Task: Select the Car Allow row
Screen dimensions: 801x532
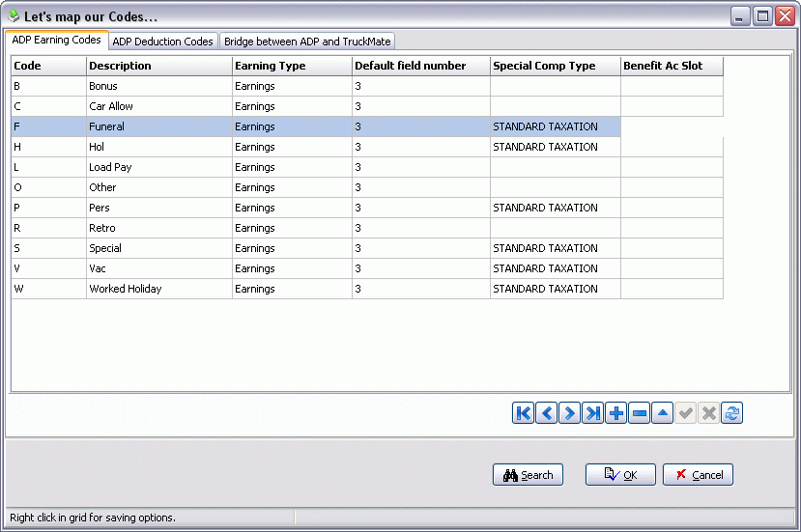Action: (x=367, y=106)
